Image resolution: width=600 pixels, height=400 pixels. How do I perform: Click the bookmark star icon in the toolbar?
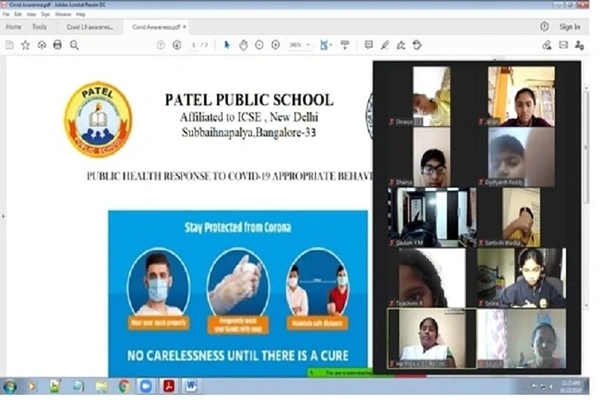pyautogui.click(x=26, y=45)
